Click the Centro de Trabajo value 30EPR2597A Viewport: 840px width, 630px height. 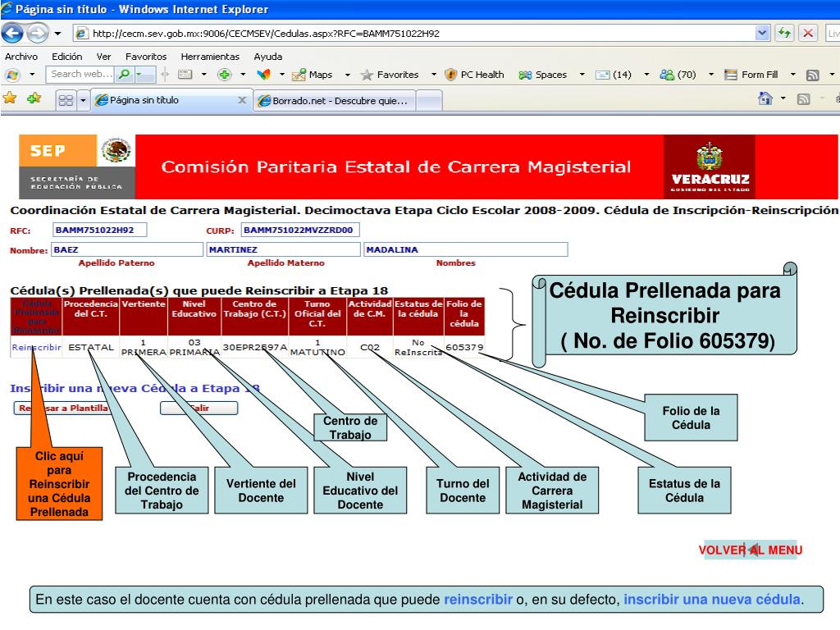click(255, 347)
